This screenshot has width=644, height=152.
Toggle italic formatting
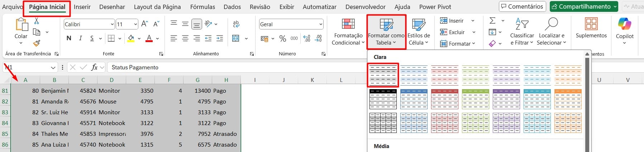(x=80, y=38)
